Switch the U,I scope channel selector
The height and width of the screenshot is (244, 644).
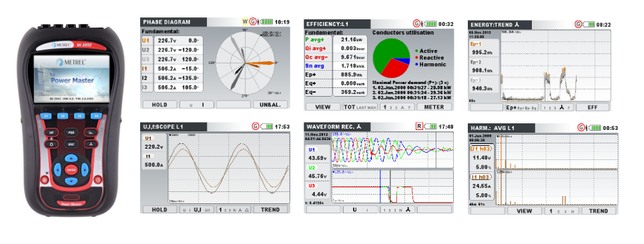(196, 209)
